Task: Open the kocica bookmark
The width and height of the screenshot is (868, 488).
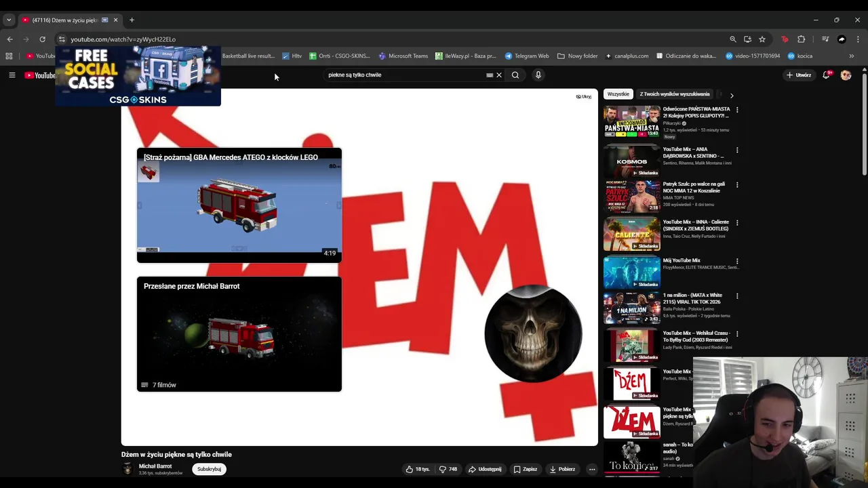Action: coord(800,56)
